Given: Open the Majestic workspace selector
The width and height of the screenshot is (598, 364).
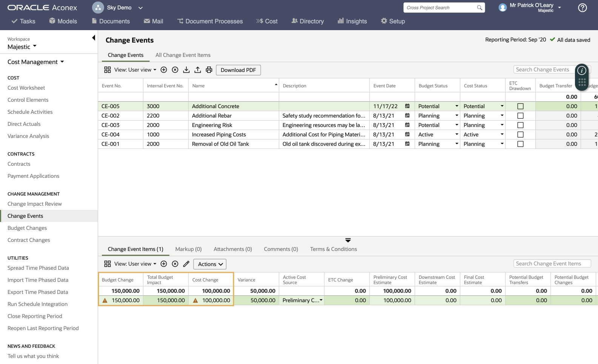Looking at the screenshot, I should click(22, 47).
